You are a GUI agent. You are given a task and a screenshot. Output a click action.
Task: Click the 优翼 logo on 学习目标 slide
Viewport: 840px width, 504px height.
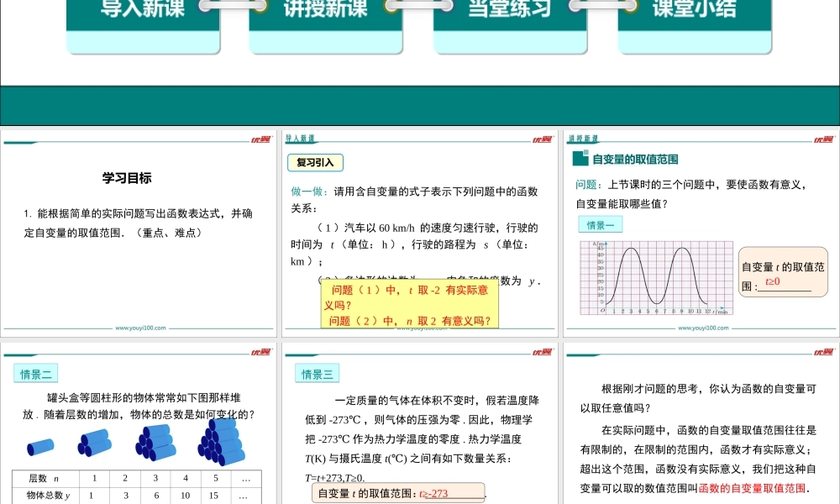[x=260, y=139]
